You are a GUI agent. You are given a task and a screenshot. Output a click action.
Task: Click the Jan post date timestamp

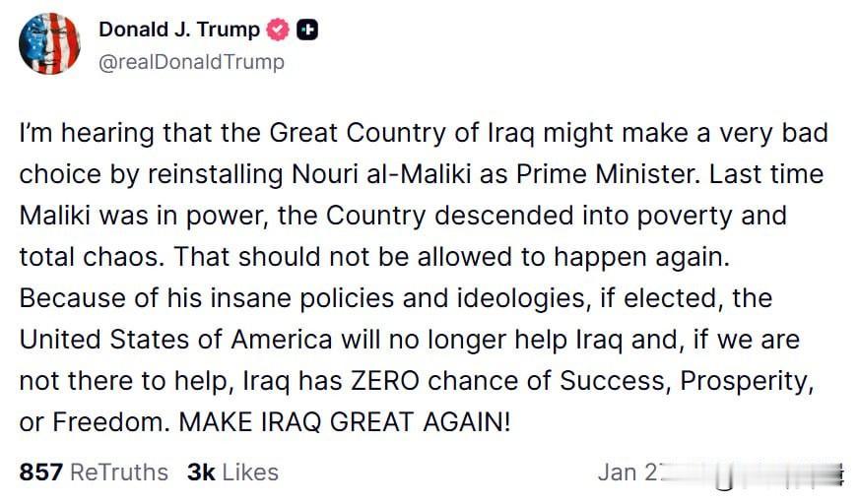[x=630, y=472]
